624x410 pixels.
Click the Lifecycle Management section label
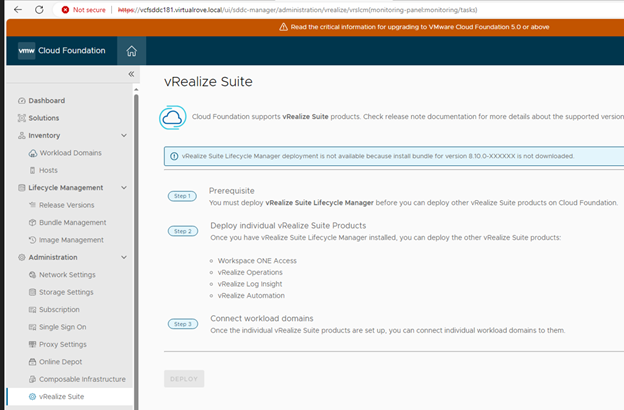pos(66,188)
